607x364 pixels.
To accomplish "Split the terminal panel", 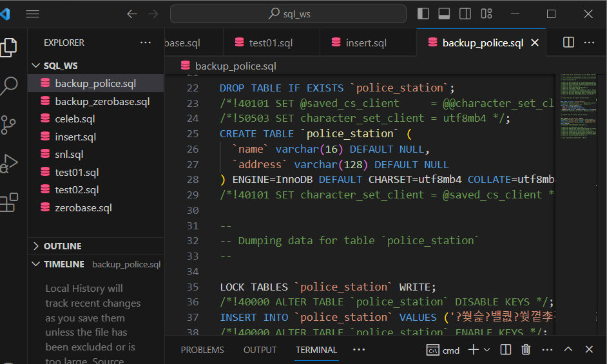I will [506, 350].
